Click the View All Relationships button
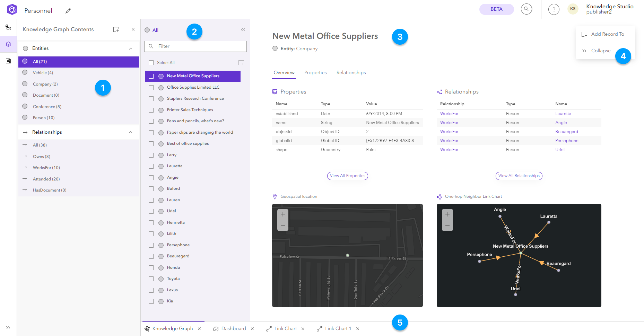The width and height of the screenshot is (644, 336). click(519, 176)
